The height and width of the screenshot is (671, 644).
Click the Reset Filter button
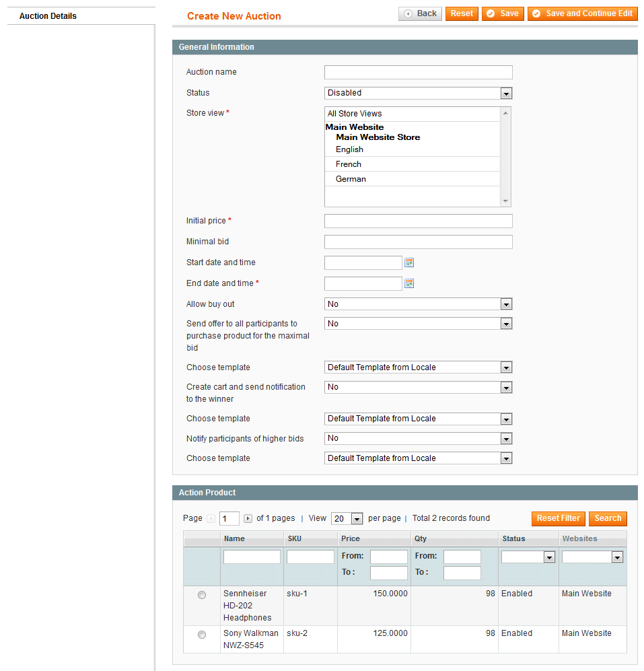[x=558, y=518]
